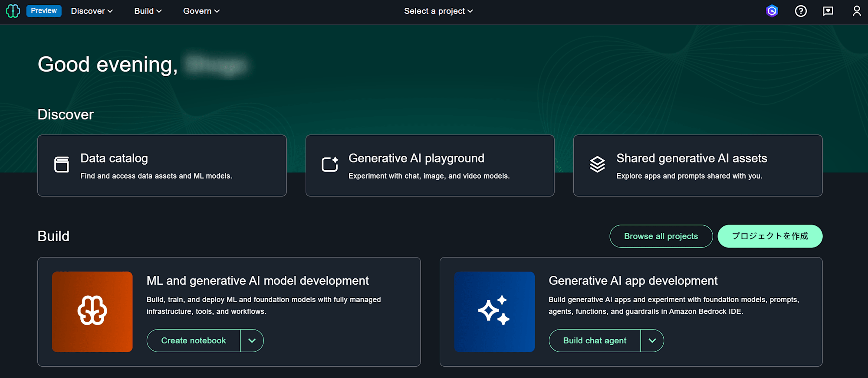This screenshot has height=378, width=868.
Task: Open the feedback chat icon
Action: click(828, 11)
